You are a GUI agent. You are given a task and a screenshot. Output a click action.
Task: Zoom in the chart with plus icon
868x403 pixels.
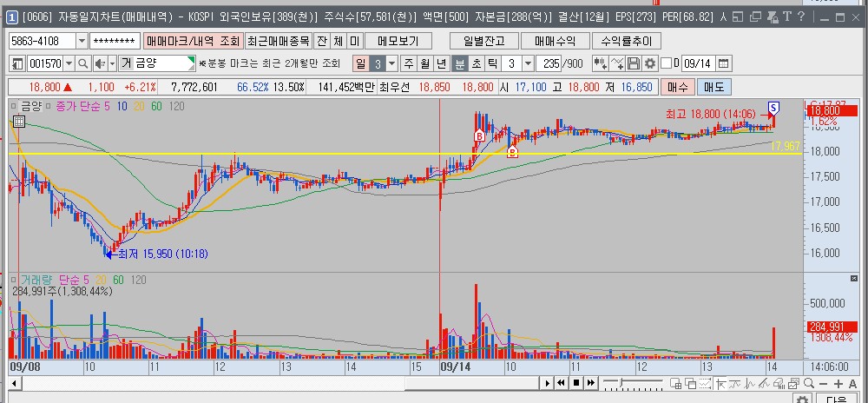(838, 383)
